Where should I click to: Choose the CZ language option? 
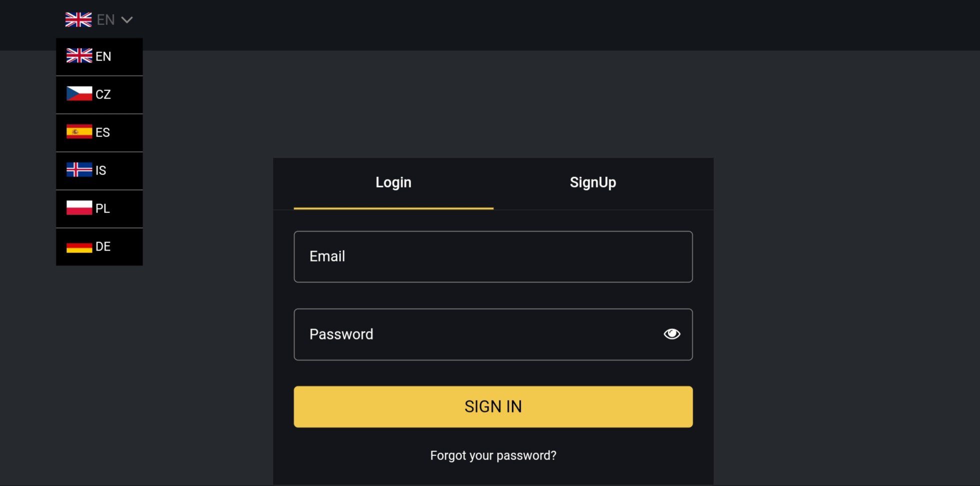tap(100, 94)
